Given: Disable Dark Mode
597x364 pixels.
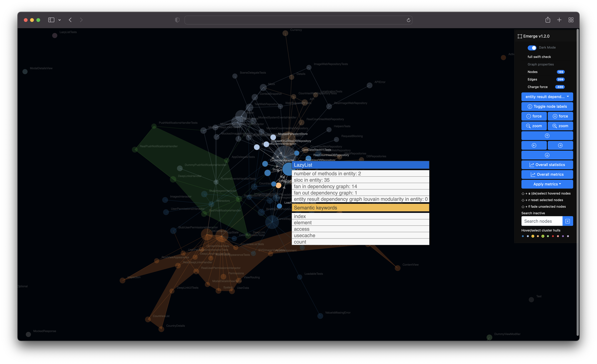Looking at the screenshot, I should [532, 48].
